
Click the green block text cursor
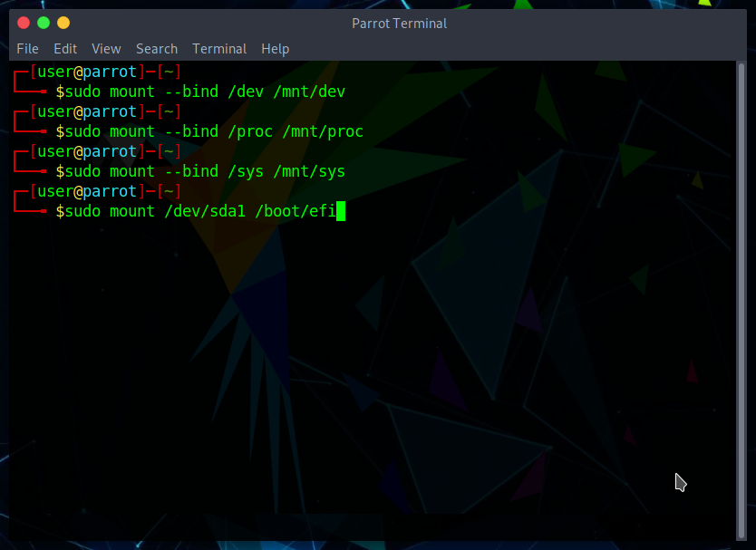tap(341, 212)
